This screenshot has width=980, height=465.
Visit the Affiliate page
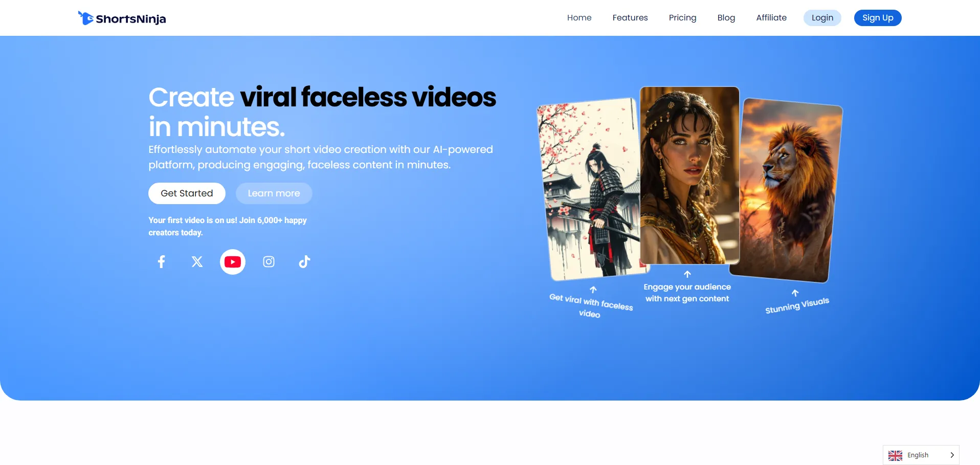point(771,18)
